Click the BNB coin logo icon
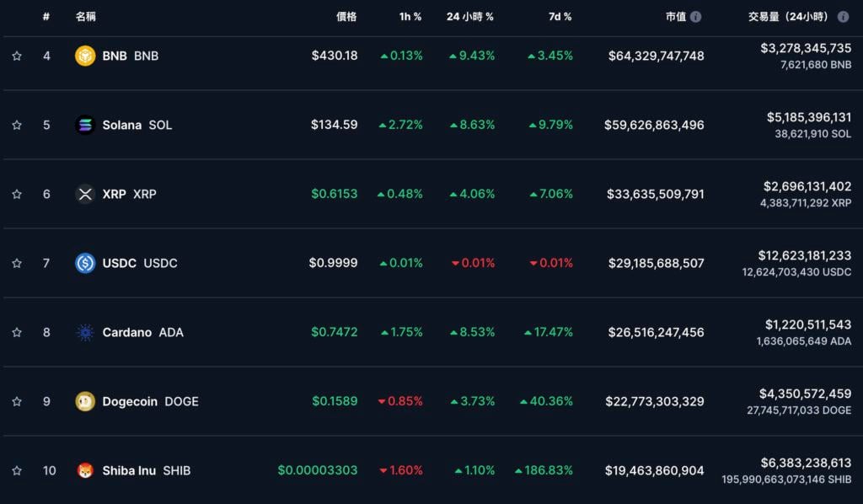This screenshot has width=863, height=504. (85, 56)
